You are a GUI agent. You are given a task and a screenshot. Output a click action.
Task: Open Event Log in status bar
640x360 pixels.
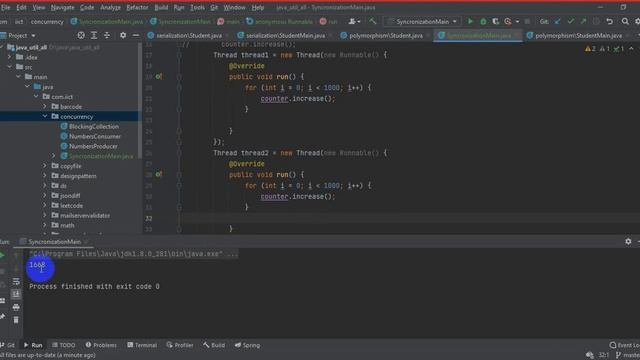point(624,345)
